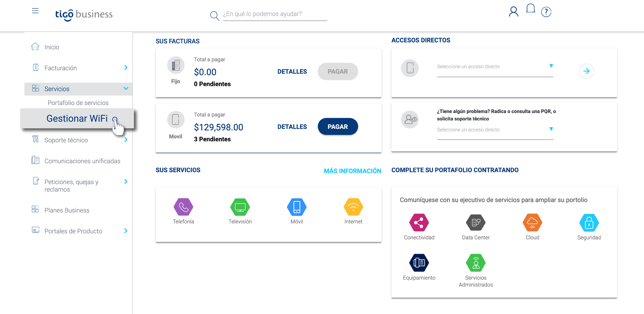Click the '3 Pendientes' text
The image size is (644, 314).
click(212, 139)
